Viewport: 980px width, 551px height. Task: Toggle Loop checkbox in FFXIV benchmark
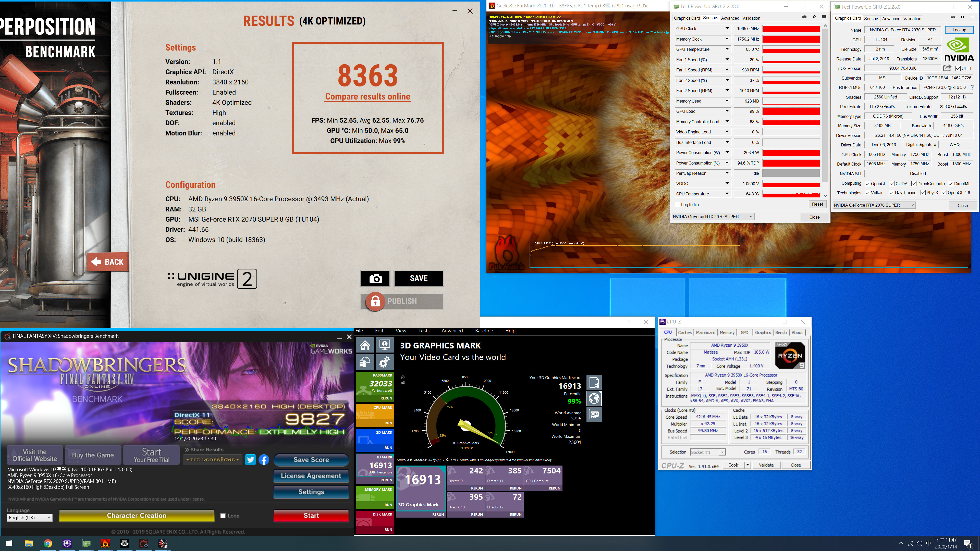(223, 516)
